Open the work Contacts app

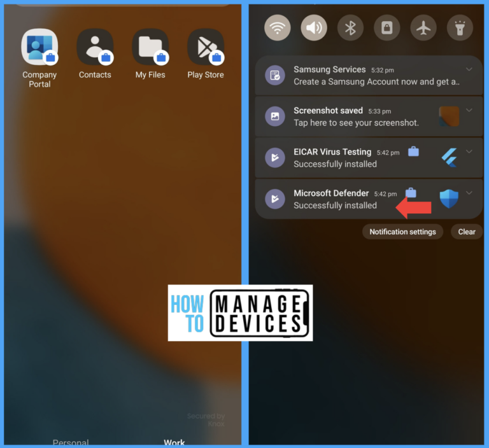pos(95,47)
